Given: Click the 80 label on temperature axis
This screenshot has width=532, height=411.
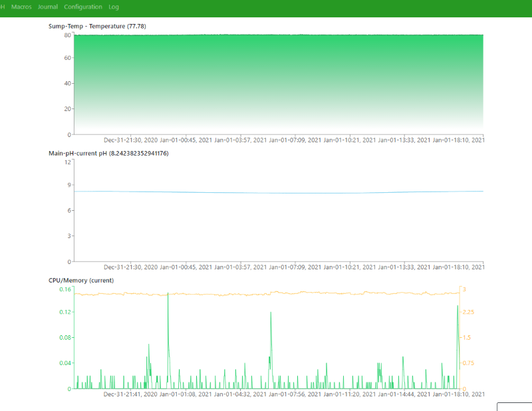Looking at the screenshot, I should (x=67, y=35).
